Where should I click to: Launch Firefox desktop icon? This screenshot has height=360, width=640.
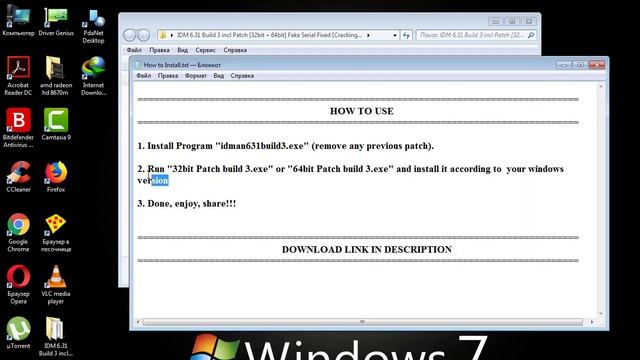click(x=56, y=176)
